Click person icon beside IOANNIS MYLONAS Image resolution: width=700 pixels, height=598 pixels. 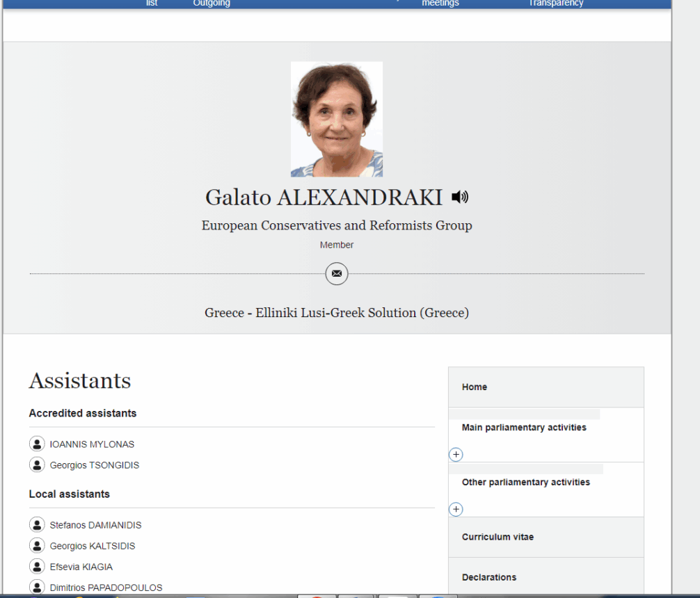(37, 444)
